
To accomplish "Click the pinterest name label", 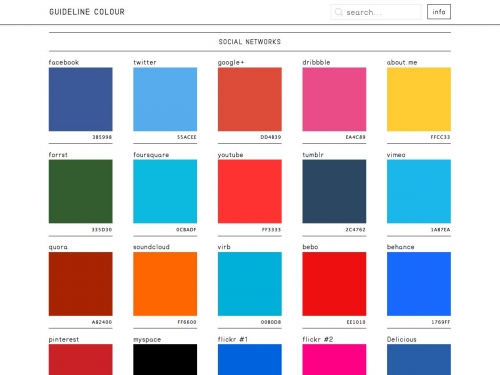I will (64, 340).
